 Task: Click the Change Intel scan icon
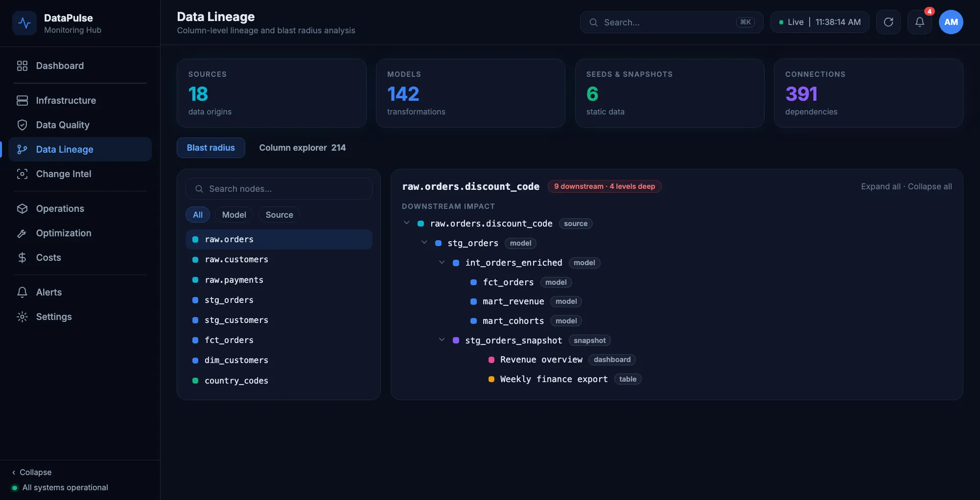coord(22,174)
